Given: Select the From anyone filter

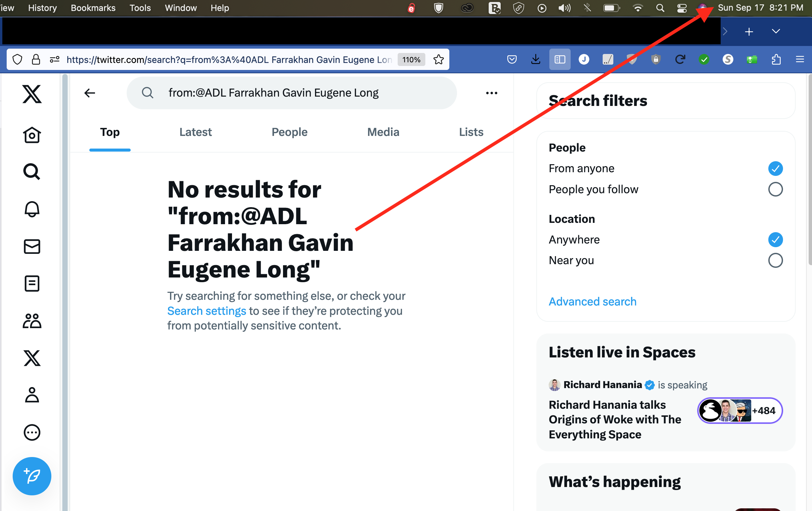Looking at the screenshot, I should pyautogui.click(x=775, y=168).
